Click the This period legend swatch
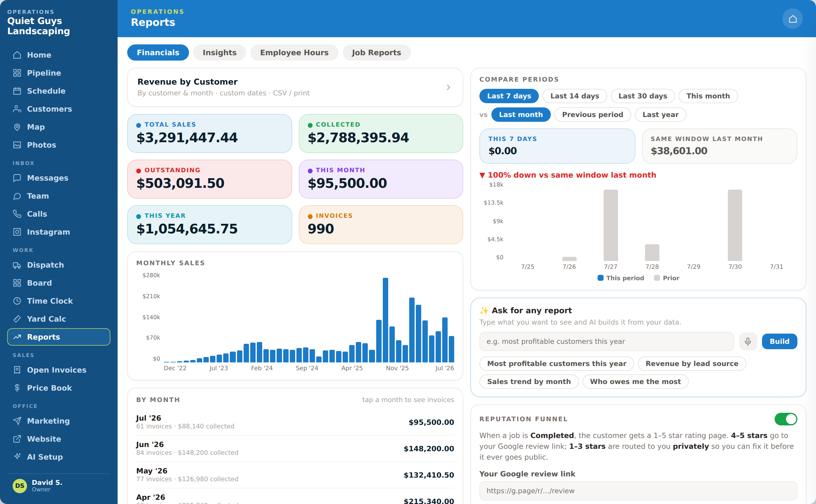Image resolution: width=816 pixels, height=504 pixels. coord(600,278)
